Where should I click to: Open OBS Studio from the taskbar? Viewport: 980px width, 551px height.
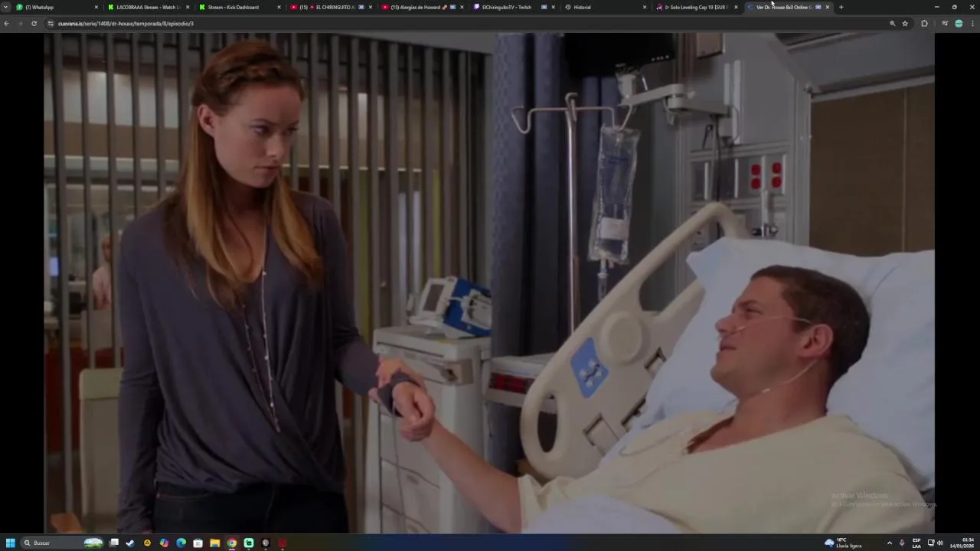pos(266,543)
